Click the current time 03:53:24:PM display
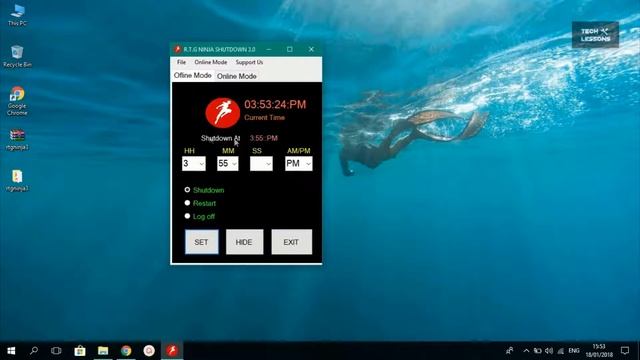640x360 pixels. tap(275, 104)
